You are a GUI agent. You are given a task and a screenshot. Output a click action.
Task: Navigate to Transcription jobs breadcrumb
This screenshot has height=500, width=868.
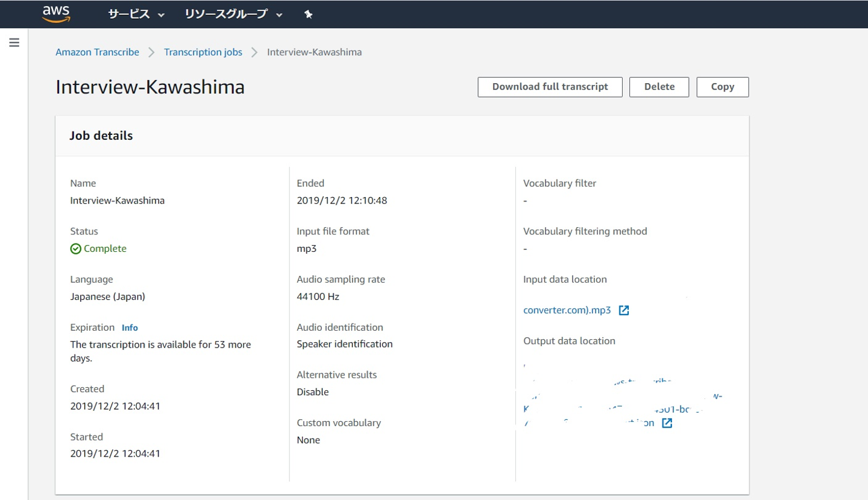(203, 52)
